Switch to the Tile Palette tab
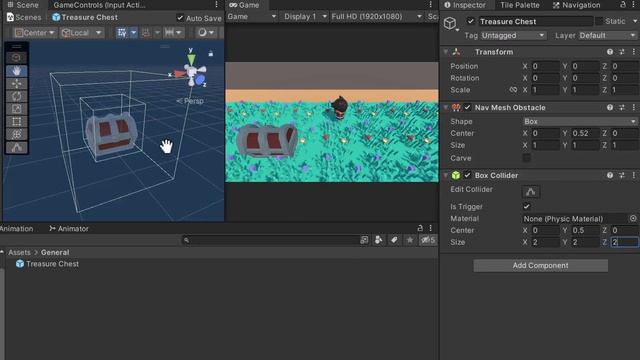The height and width of the screenshot is (360, 640). [519, 5]
